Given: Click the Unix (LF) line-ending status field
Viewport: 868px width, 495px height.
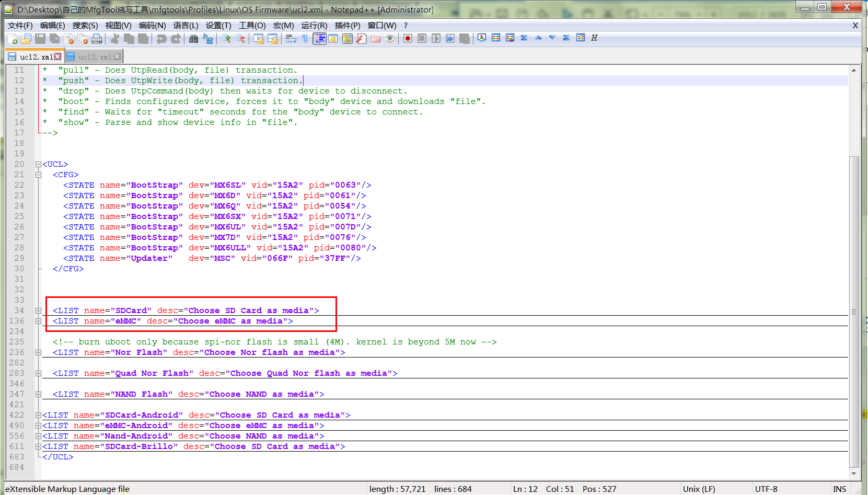Looking at the screenshot, I should tap(699, 489).
